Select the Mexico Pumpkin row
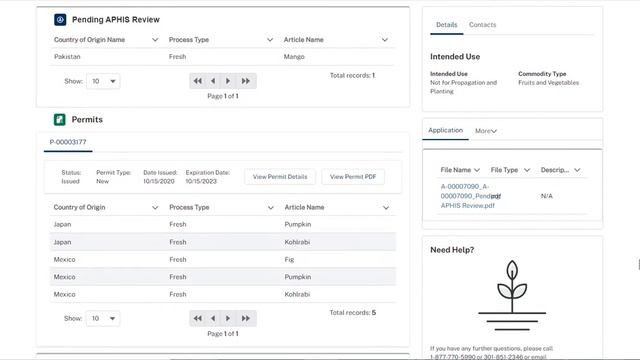This screenshot has width=640, height=360. tap(223, 277)
